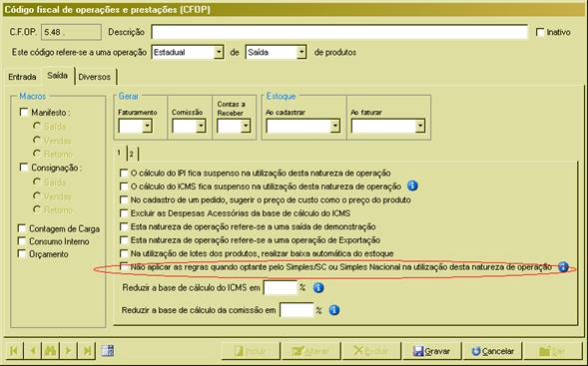Viewport: 588px width, 366px height.
Task: Focus the Descrição text field
Action: tap(339, 32)
